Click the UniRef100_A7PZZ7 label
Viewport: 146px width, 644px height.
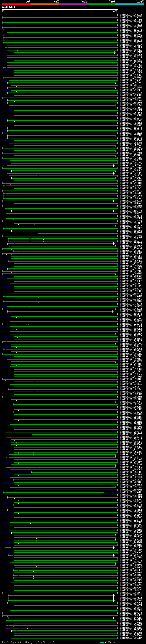point(131,361)
